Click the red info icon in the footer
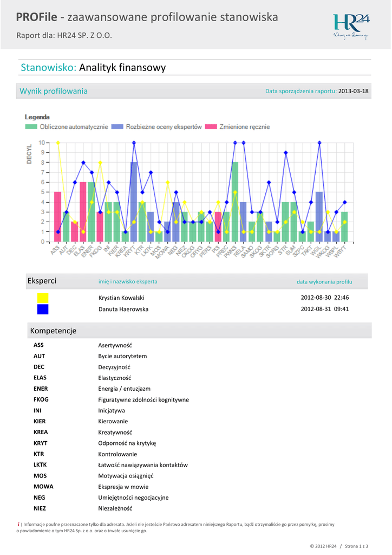This screenshot has height=555, width=392. tap(19, 524)
